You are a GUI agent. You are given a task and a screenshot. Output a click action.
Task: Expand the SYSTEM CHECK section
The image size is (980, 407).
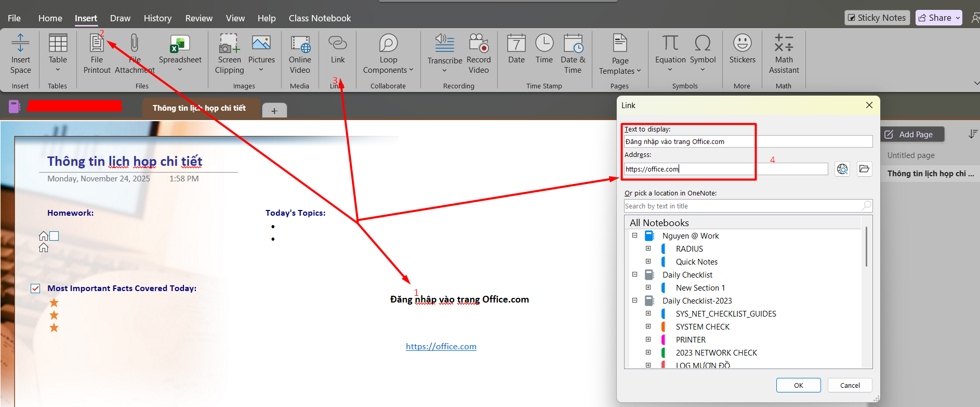pyautogui.click(x=648, y=326)
